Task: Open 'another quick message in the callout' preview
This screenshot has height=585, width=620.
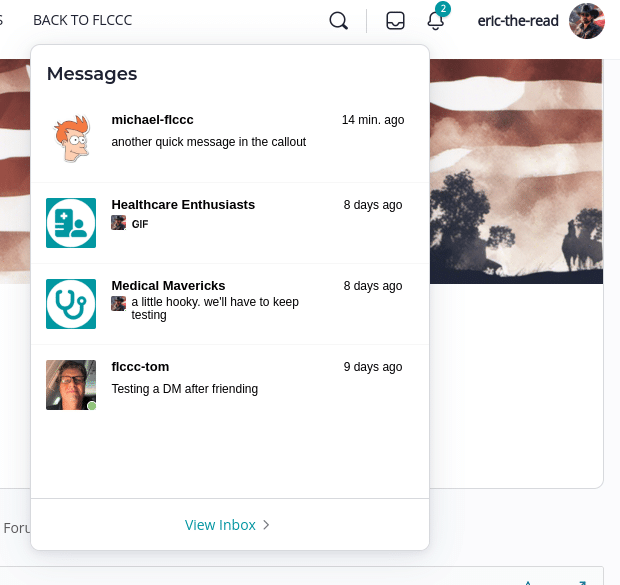Action: click(x=208, y=142)
